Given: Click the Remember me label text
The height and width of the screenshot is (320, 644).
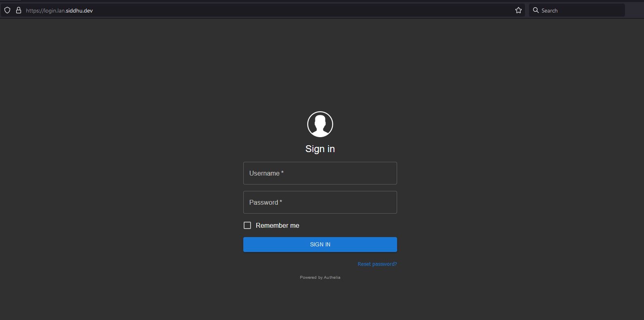Looking at the screenshot, I should (278, 225).
